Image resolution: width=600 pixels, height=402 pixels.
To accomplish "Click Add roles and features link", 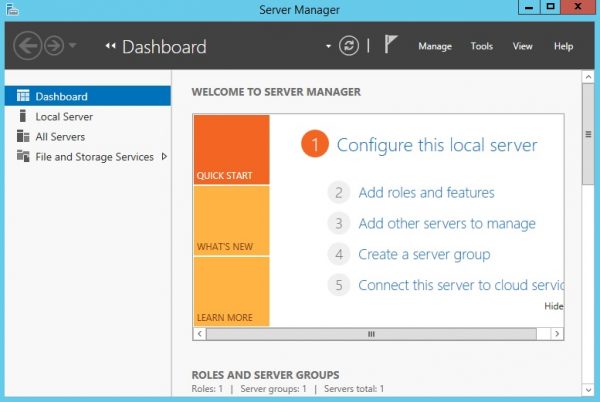I will pyautogui.click(x=426, y=192).
